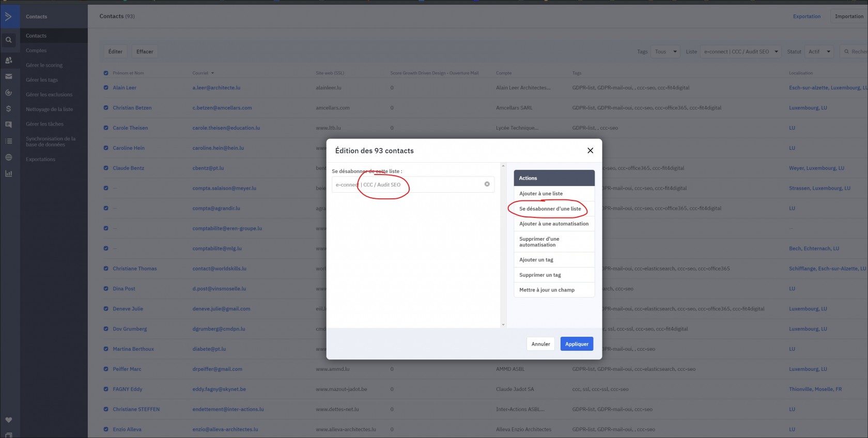Open the Exportation link
The width and height of the screenshot is (868, 438).
tap(807, 17)
